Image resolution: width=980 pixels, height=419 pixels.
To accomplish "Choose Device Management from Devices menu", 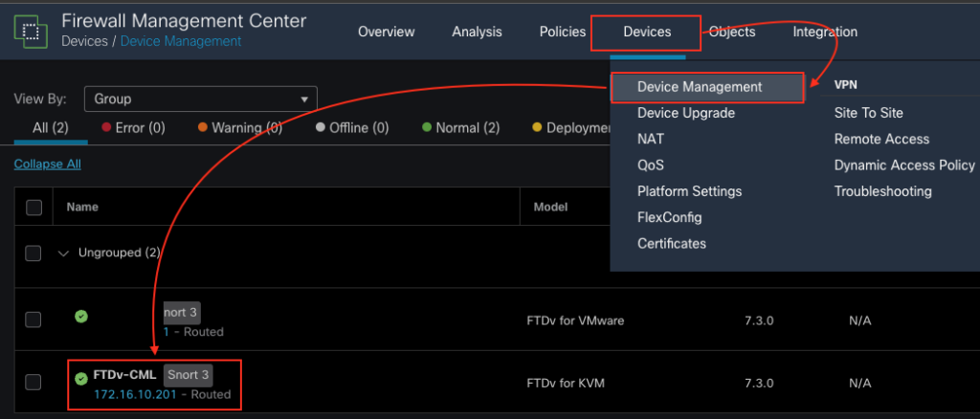I will (700, 87).
